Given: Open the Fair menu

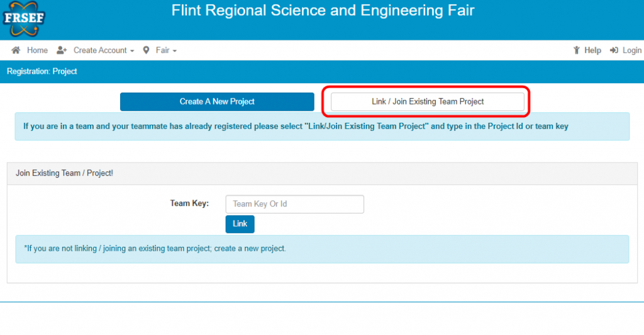Looking at the screenshot, I should [162, 50].
